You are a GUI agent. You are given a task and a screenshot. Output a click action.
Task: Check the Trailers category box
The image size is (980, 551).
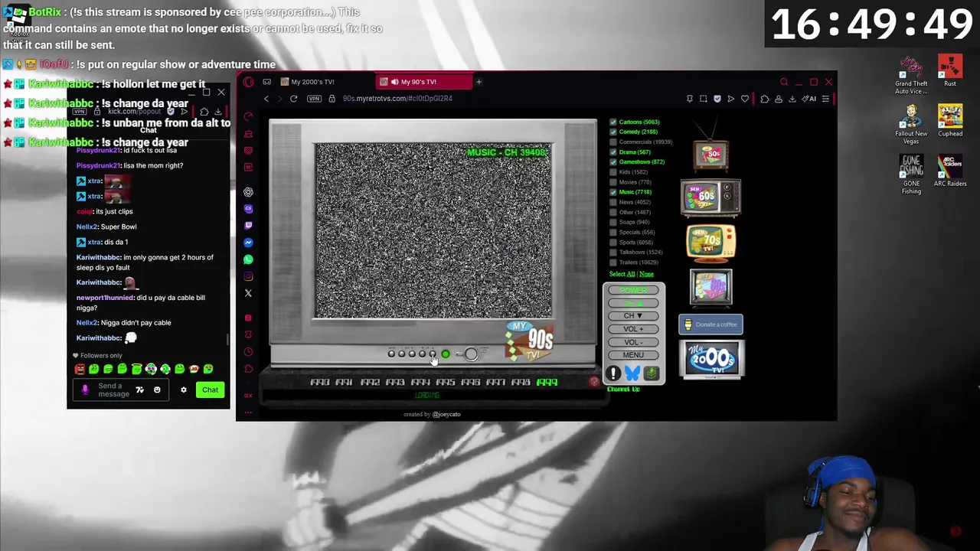click(x=613, y=262)
